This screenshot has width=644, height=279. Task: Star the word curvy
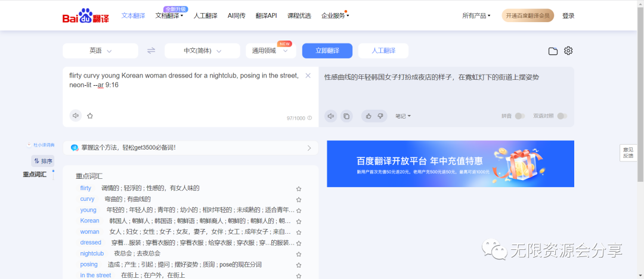[299, 200]
